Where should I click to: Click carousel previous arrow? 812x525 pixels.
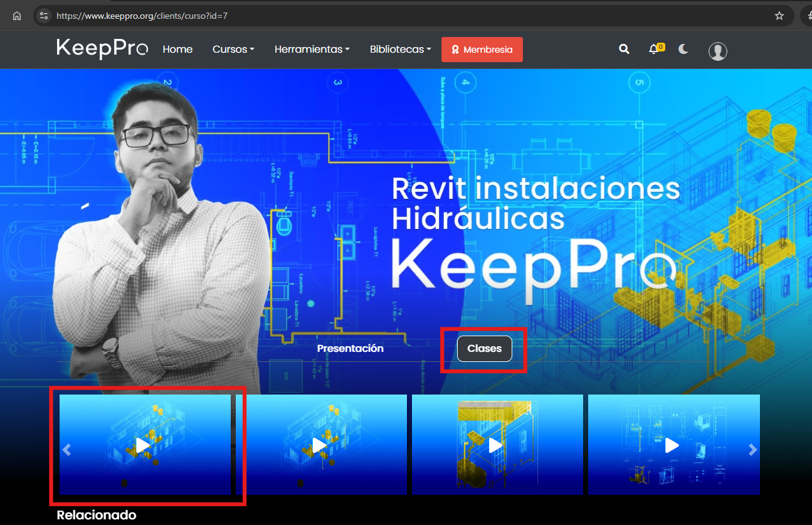click(x=66, y=449)
